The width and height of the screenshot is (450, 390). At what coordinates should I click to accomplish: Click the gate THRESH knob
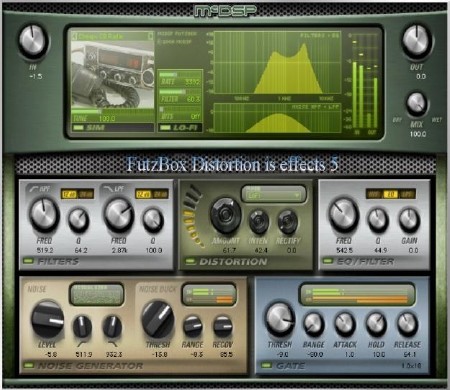(280, 319)
